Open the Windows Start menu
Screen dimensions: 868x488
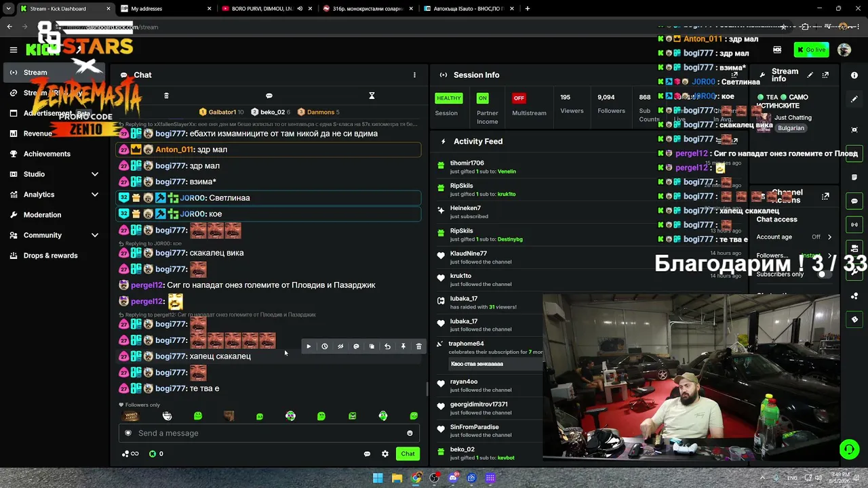click(x=378, y=478)
